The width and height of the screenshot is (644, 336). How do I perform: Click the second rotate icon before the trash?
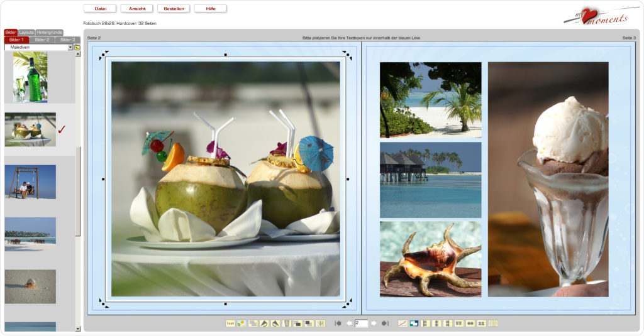point(275,323)
